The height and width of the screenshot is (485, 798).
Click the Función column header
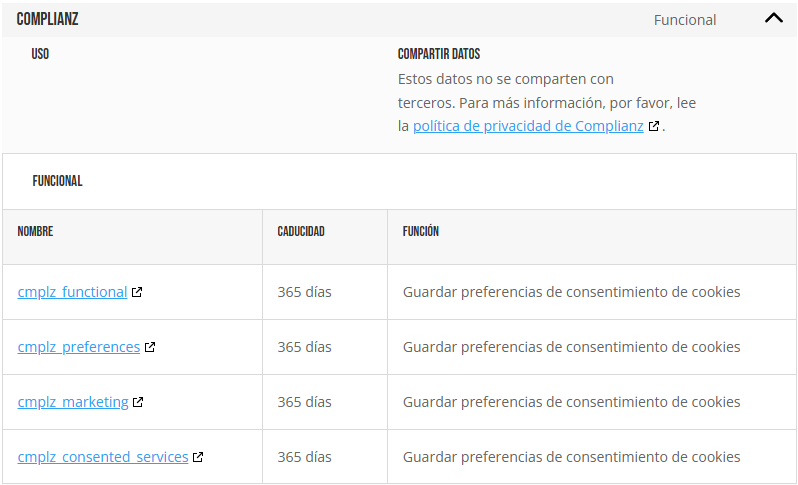[x=421, y=232]
